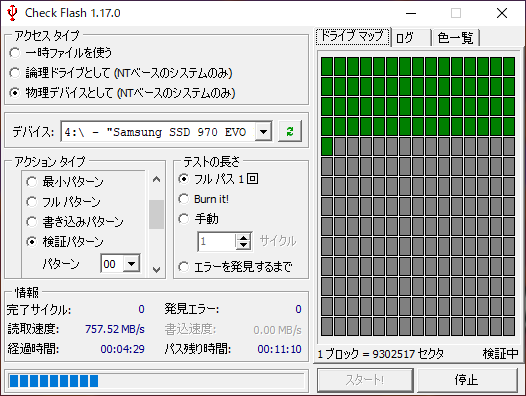Image resolution: width=526 pixels, height=396 pixels.
Task: Increase the サイクル count with the up spinner
Action: point(244,237)
